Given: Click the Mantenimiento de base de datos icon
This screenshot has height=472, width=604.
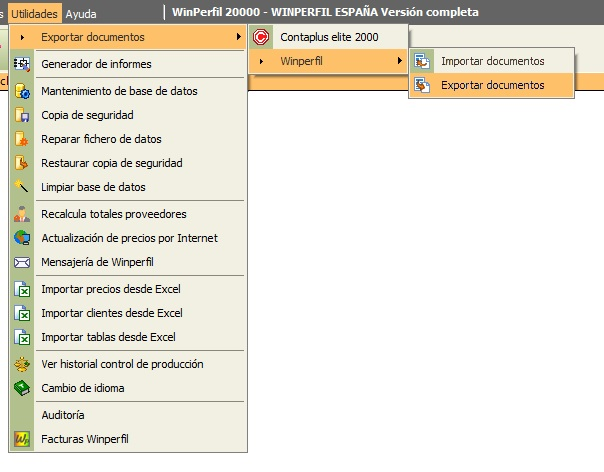Looking at the screenshot, I should 22,91.
